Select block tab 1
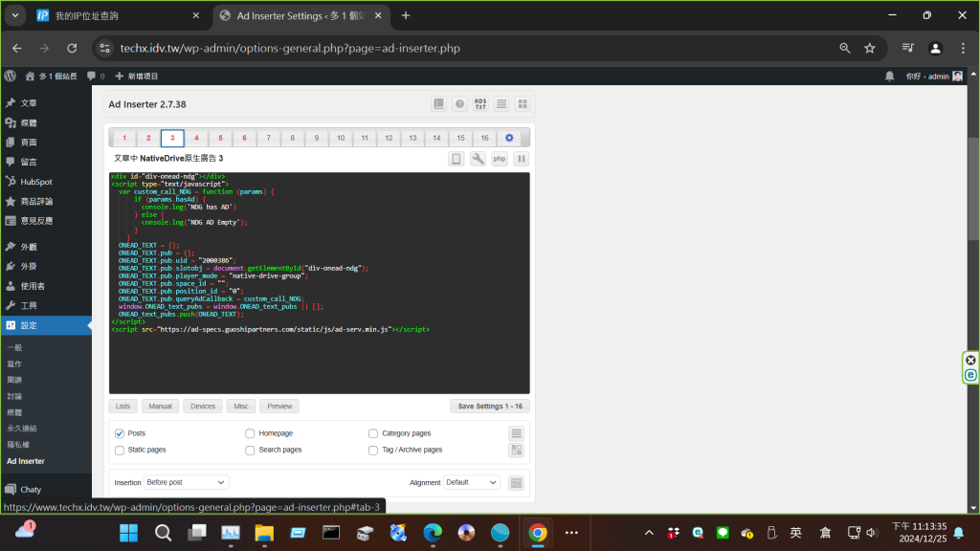Viewport: 980px width, 551px height. coord(124,138)
